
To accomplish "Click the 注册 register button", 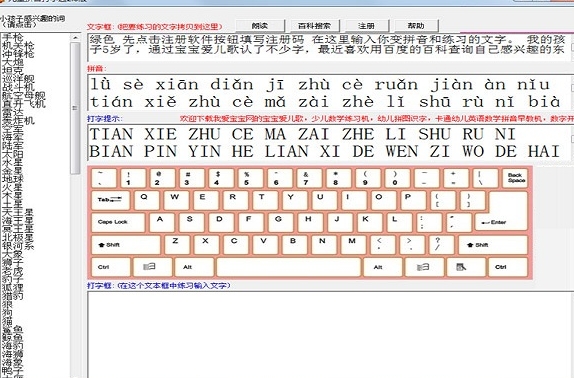I will tap(366, 26).
